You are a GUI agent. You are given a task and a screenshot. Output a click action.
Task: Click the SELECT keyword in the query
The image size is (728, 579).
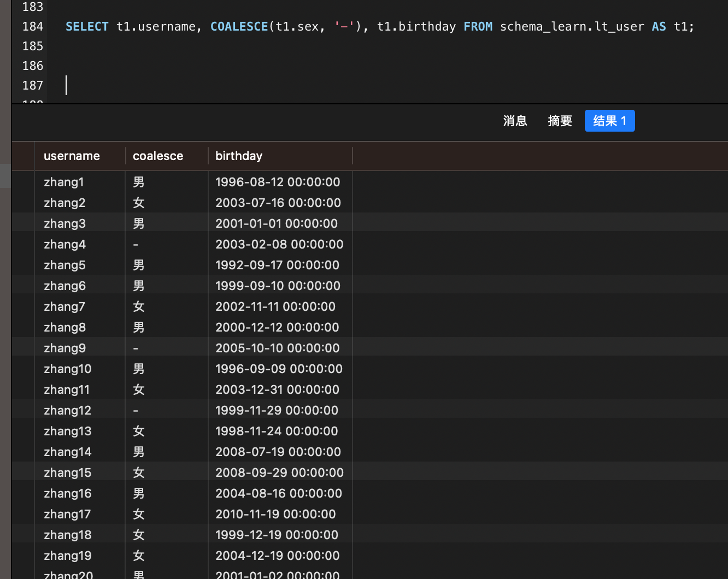point(87,26)
